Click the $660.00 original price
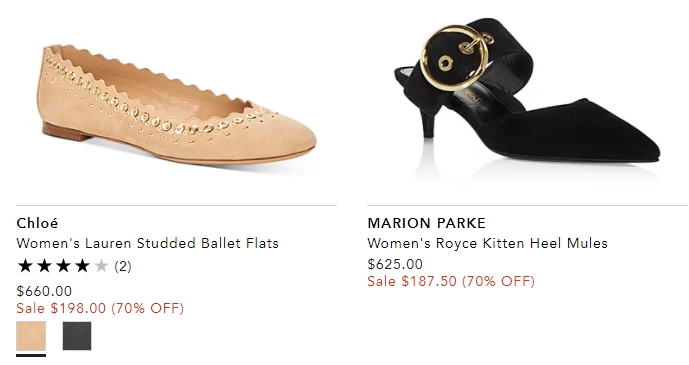The width and height of the screenshot is (689, 365). click(x=44, y=291)
